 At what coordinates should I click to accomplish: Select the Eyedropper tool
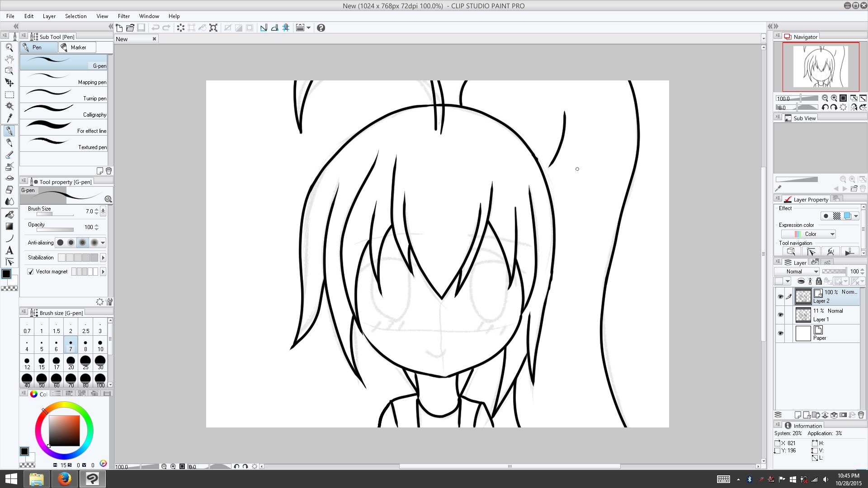(x=9, y=118)
